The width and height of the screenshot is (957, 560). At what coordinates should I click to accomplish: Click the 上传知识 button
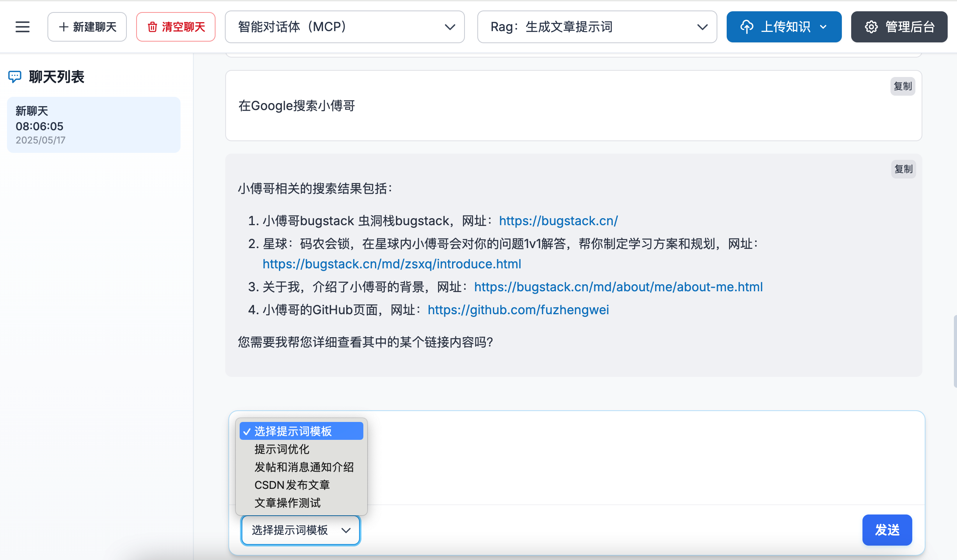(x=784, y=27)
